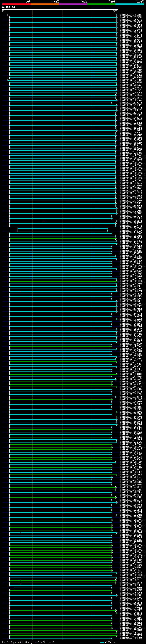Screen dimensions: 146x644
Task: Select the UniRef100_B3LW06 label
Action: coord(131,268)
